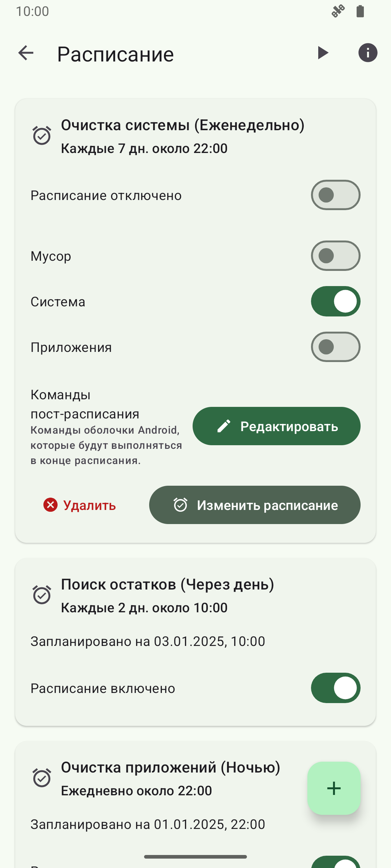Disable the Система toggle
The image size is (391, 868).
point(336,301)
